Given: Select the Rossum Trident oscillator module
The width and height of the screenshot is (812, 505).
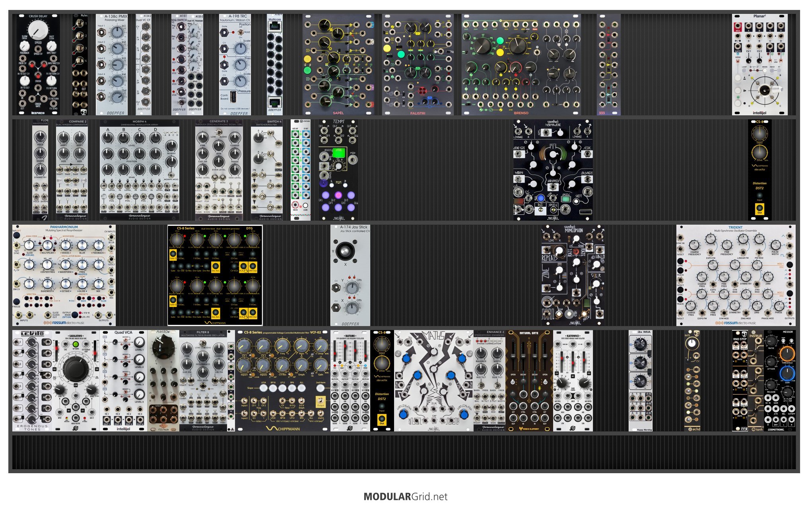Looking at the screenshot, I should [736, 275].
